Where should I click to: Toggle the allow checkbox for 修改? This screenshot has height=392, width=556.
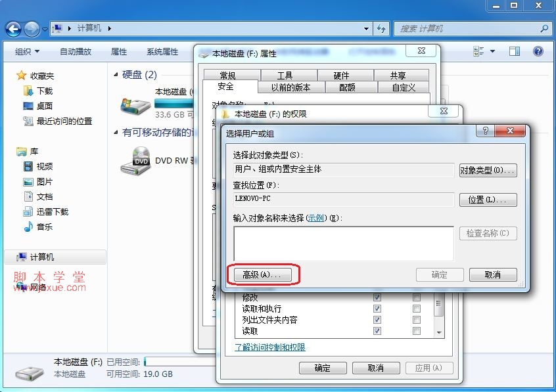coord(377,297)
